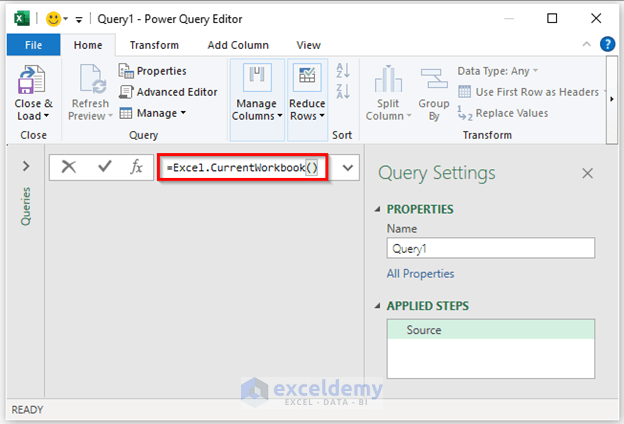The height and width of the screenshot is (424, 624).
Task: Launch the Advanced Editor
Action: click(x=168, y=92)
